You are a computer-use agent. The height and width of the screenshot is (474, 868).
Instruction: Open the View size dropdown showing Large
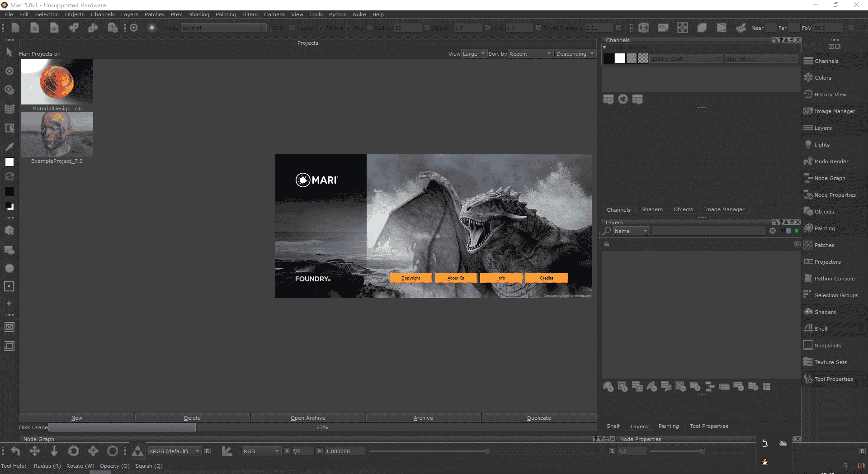(473, 54)
